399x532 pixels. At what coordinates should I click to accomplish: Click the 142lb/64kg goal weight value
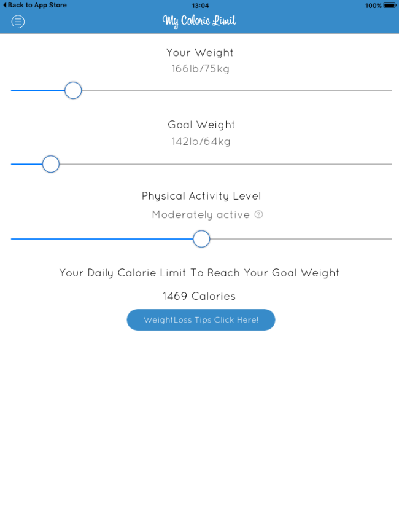(x=201, y=141)
